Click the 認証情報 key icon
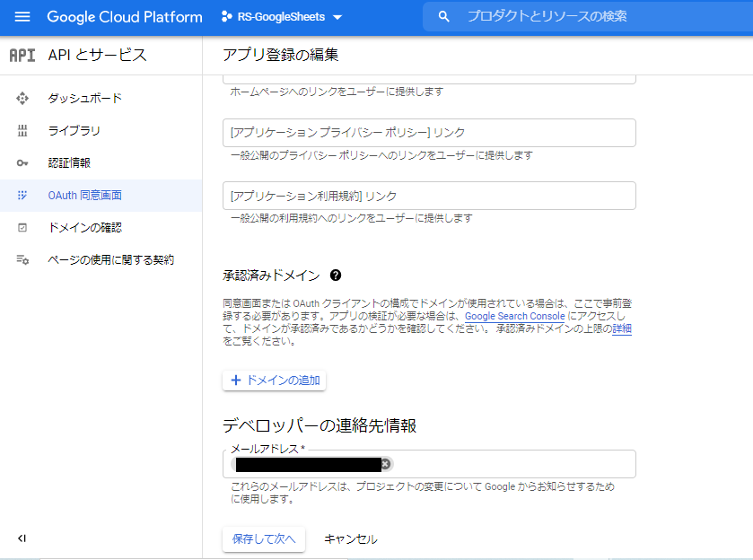The width and height of the screenshot is (753, 560). [x=22, y=162]
